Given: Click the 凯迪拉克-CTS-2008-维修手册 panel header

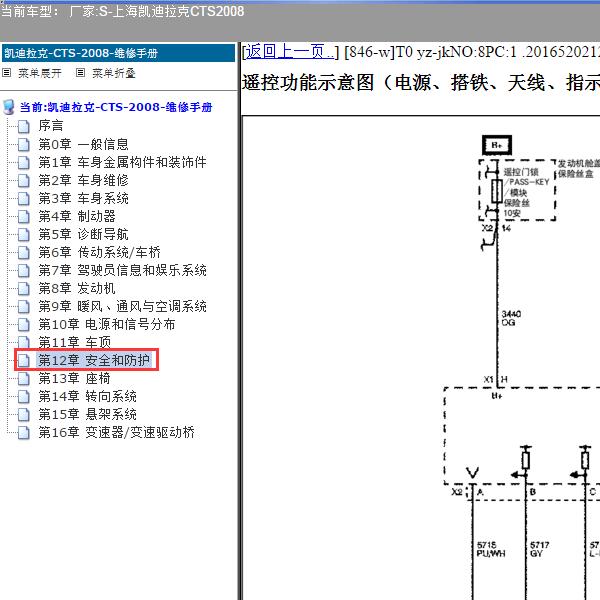Looking at the screenshot, I should point(119,53).
